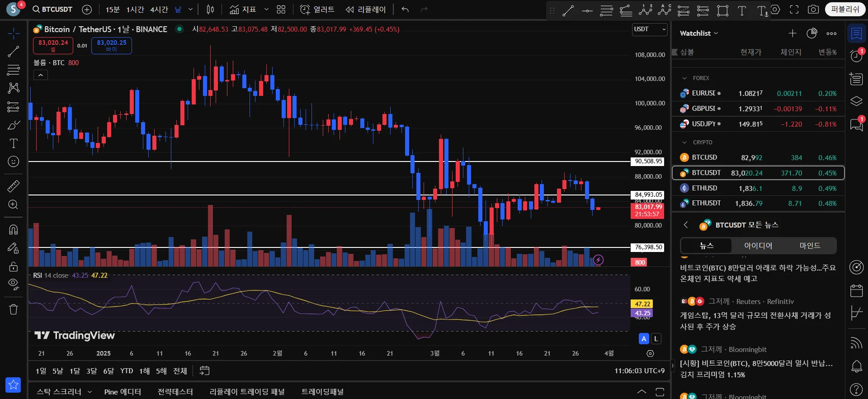
Task: Click the 퍼블리쉬 publish button
Action: 845,9
